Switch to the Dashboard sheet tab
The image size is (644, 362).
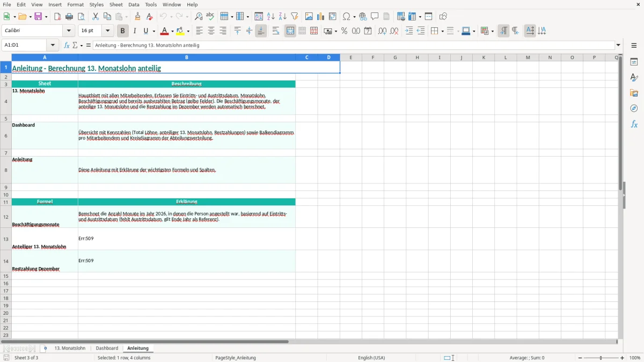pos(107,349)
